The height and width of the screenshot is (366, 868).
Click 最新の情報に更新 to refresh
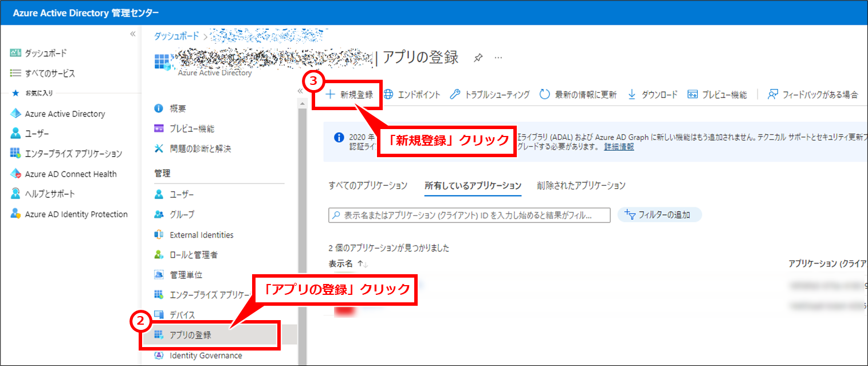[578, 95]
